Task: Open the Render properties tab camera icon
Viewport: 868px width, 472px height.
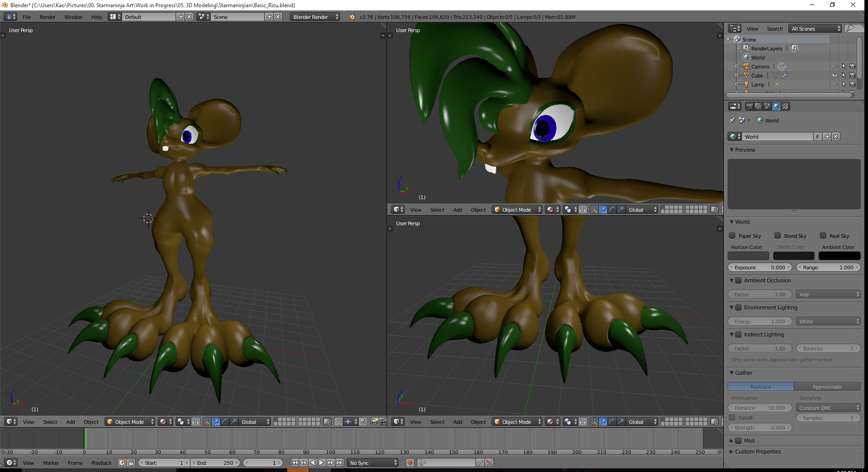Action: click(x=749, y=106)
